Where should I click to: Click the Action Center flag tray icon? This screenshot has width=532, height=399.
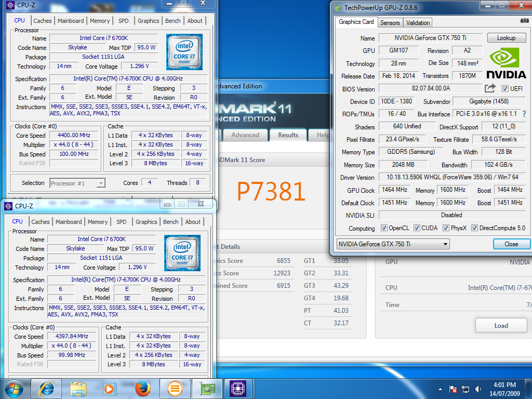(x=453, y=389)
